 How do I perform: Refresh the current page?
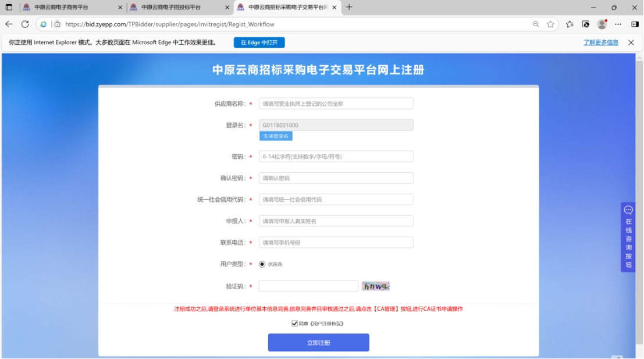pos(25,24)
